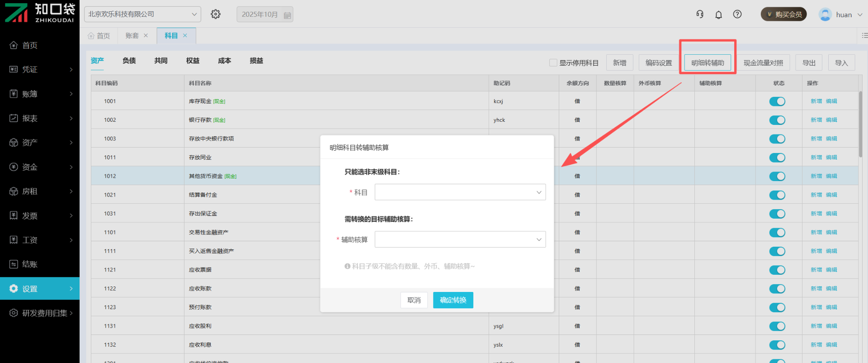Close the 科目 tab with its X icon
The image size is (868, 363).
coord(185,35)
